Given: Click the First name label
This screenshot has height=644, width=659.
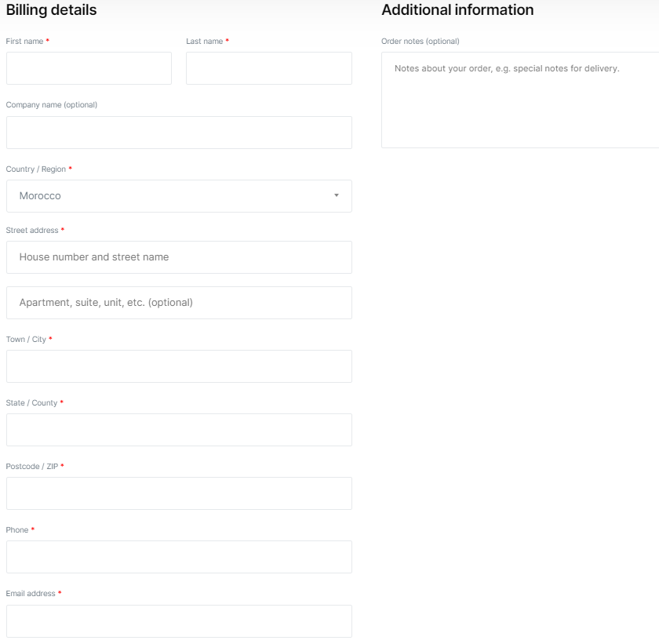Looking at the screenshot, I should (24, 41).
